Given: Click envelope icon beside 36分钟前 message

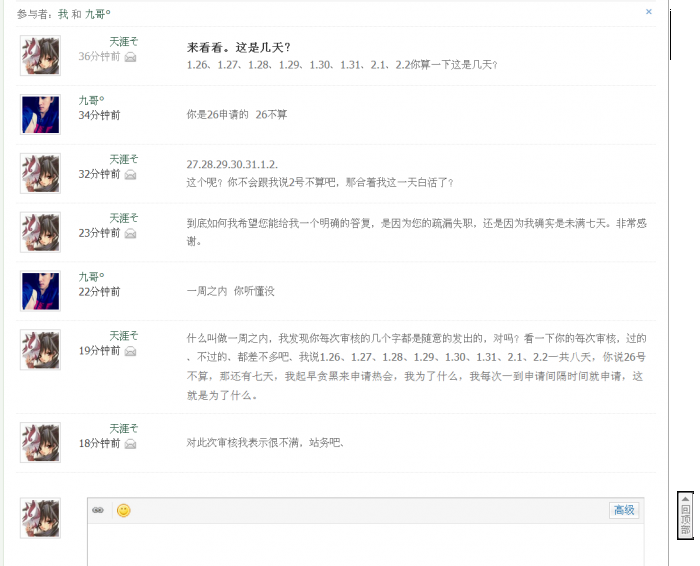Looking at the screenshot, I should (130, 57).
